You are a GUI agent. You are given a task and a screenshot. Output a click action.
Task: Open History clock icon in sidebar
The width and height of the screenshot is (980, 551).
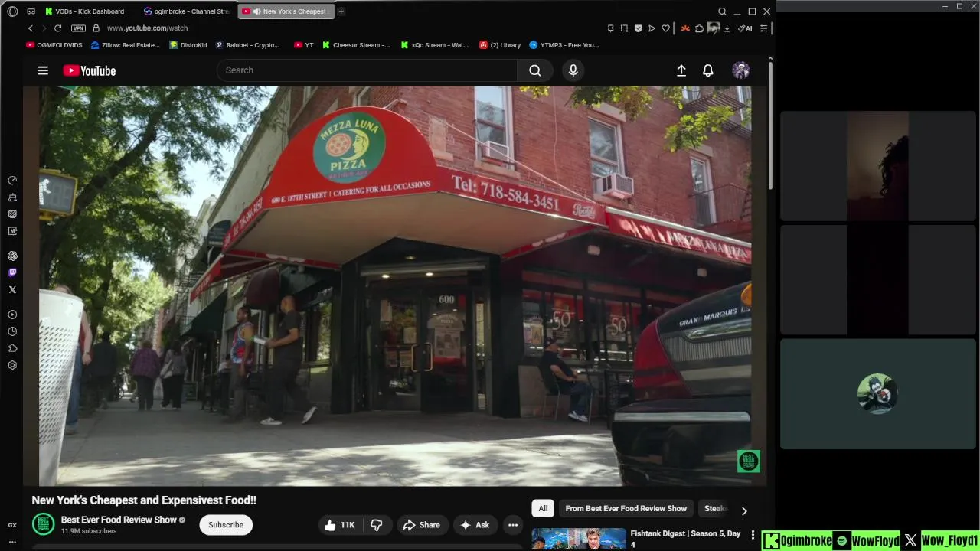coord(12,331)
